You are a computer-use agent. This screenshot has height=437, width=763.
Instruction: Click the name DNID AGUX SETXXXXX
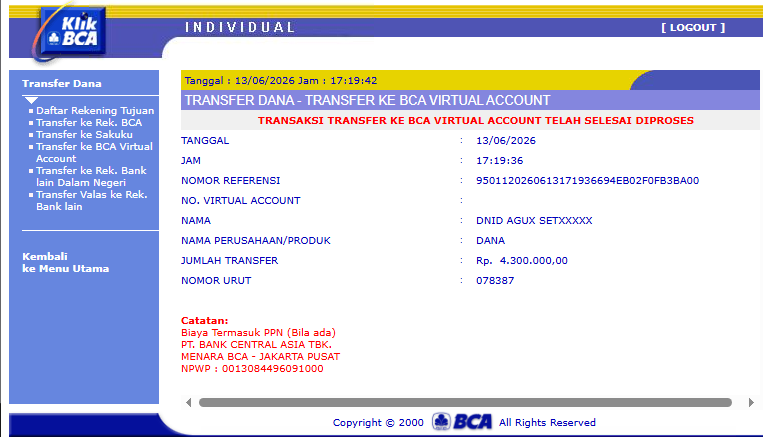[534, 220]
